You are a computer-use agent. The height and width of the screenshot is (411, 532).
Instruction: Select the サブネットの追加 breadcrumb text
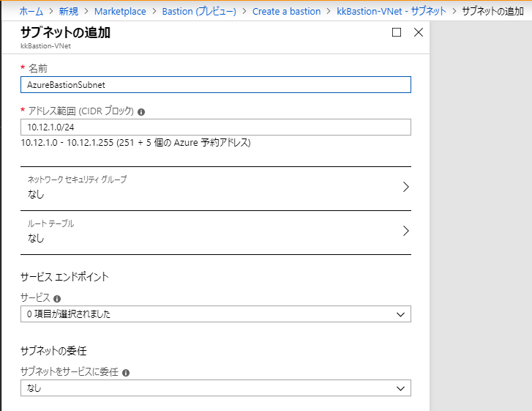point(492,11)
